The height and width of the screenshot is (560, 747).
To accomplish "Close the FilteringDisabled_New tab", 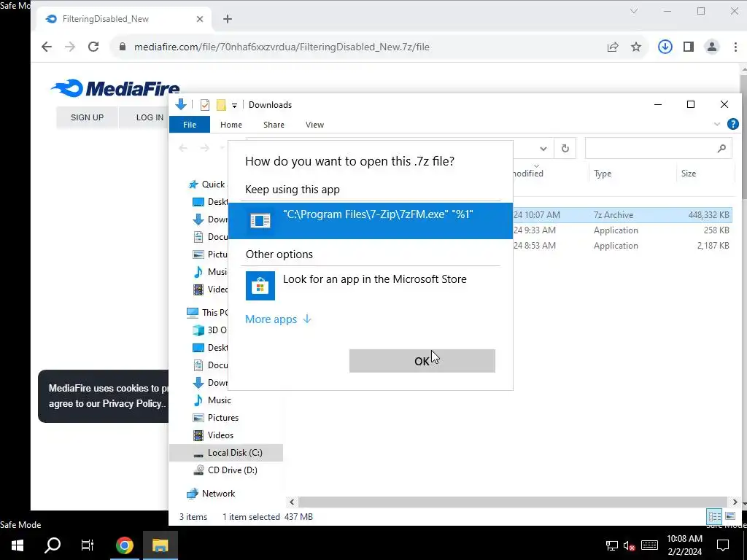I will click(x=200, y=19).
